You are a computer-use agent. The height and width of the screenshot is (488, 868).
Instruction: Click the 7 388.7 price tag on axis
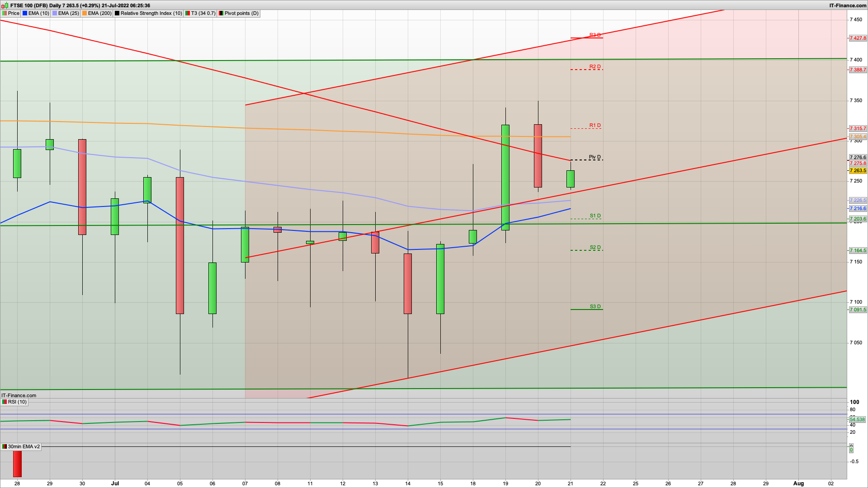click(858, 70)
